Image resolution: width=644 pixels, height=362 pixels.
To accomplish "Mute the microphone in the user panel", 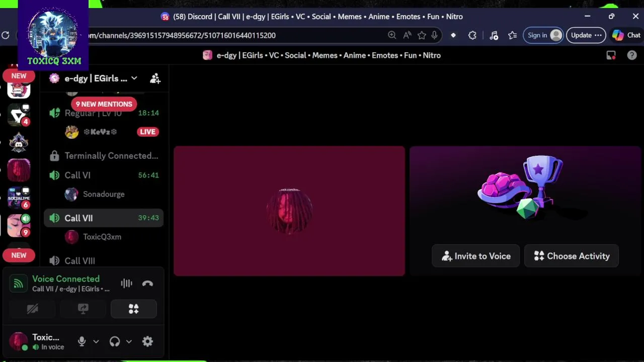I will click(x=82, y=341).
